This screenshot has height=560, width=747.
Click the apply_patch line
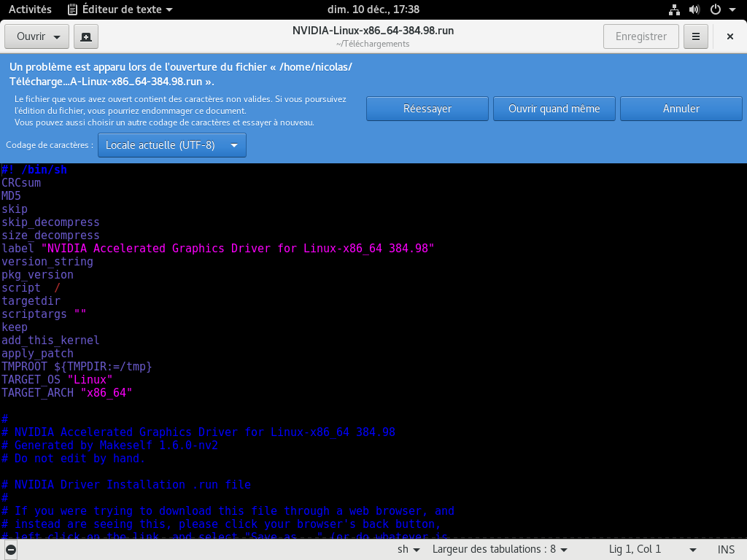coord(38,354)
